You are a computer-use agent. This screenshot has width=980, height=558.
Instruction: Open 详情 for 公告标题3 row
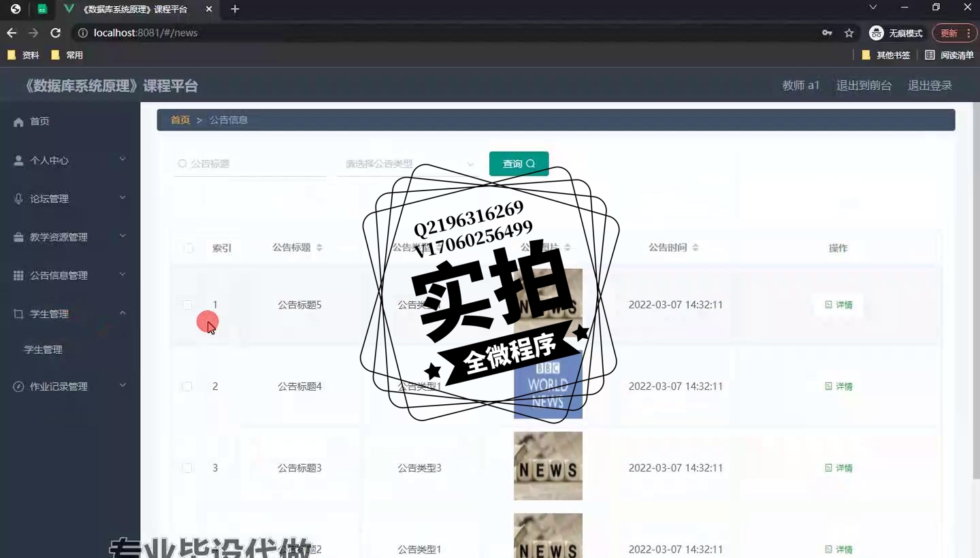(x=838, y=468)
